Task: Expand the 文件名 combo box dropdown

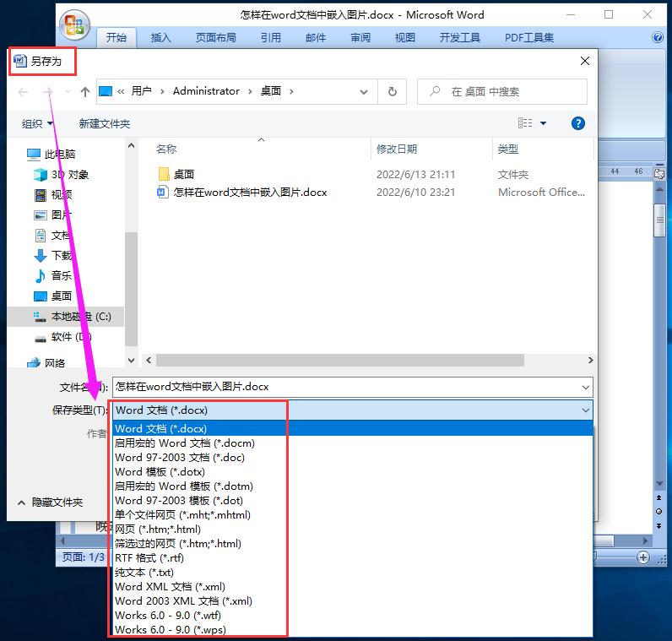Action: click(585, 387)
